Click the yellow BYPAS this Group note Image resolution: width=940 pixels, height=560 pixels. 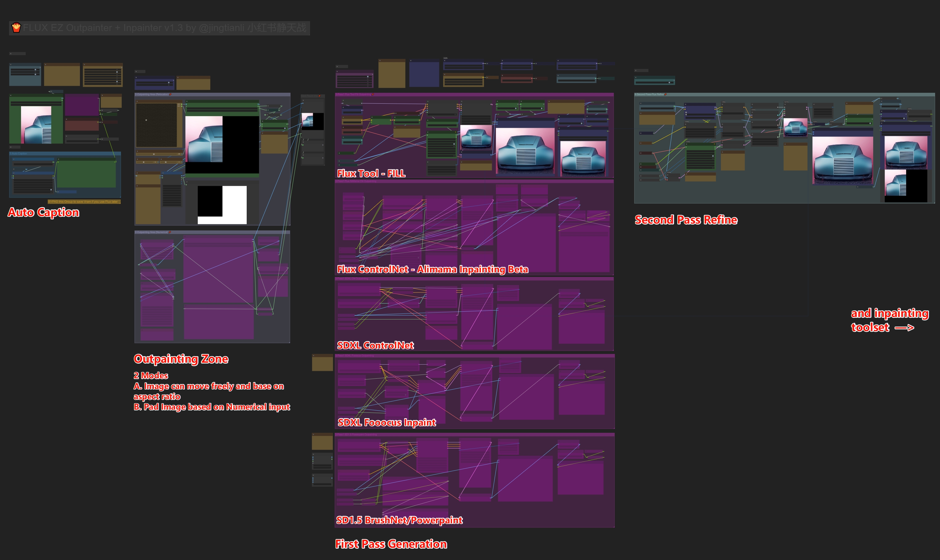pyautogui.click(x=84, y=202)
